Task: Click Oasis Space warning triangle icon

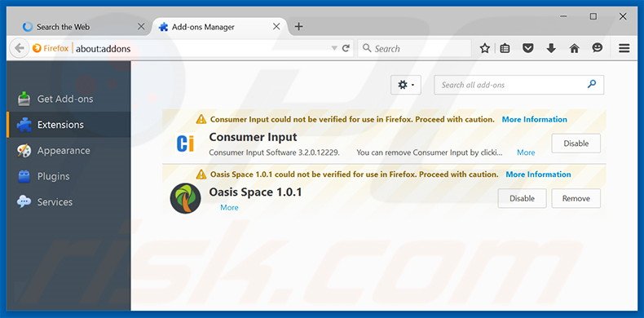Action: (x=201, y=174)
